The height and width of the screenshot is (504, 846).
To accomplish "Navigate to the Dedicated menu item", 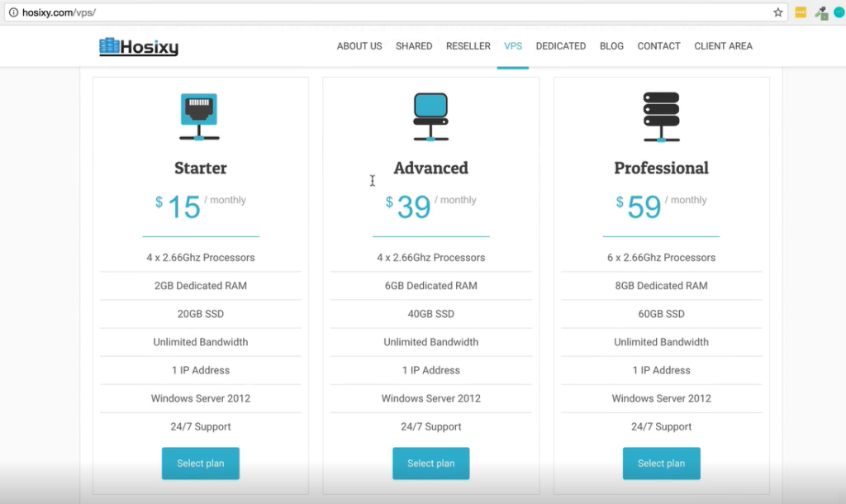I will [561, 46].
